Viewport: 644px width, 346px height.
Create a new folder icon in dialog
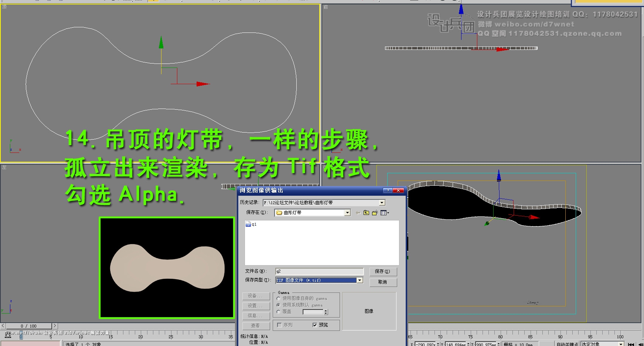375,213
